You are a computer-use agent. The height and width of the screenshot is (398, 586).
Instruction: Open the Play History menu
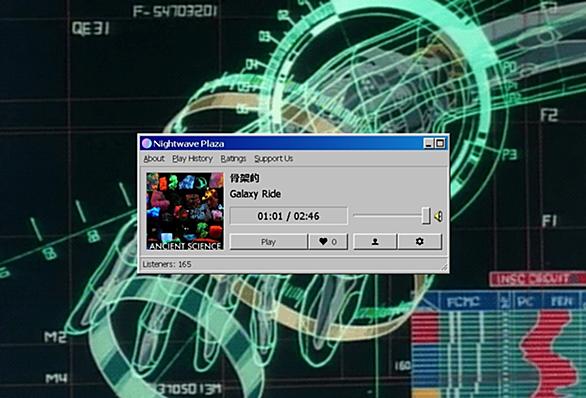tap(192, 158)
